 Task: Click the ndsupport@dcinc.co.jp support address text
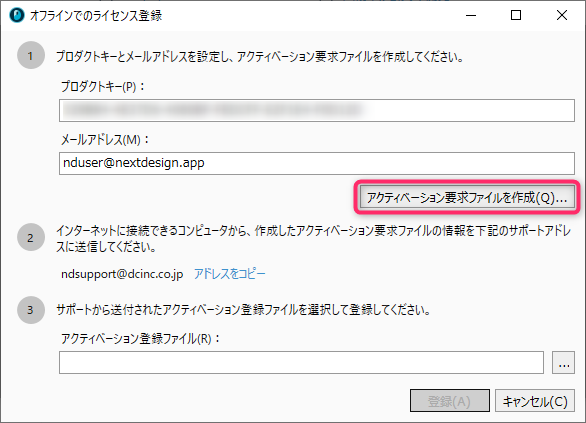(122, 274)
